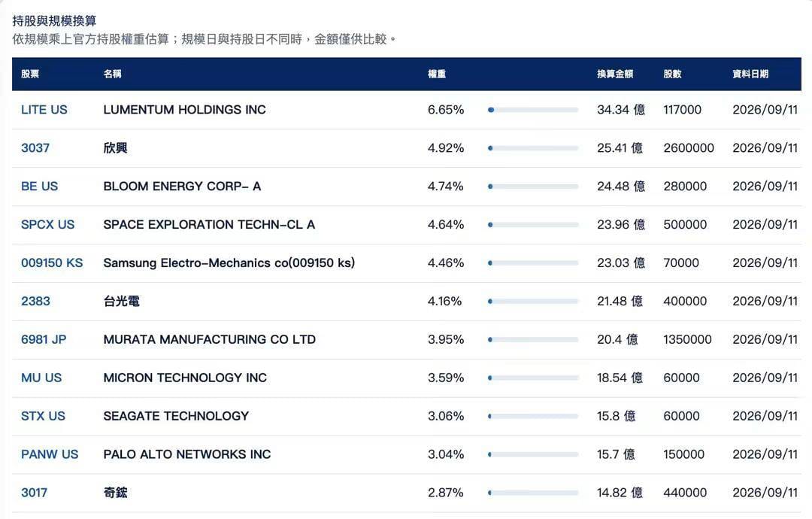Select MURATA MANUFACTURING CO LTD name
The height and width of the screenshot is (519, 812).
click(209, 340)
